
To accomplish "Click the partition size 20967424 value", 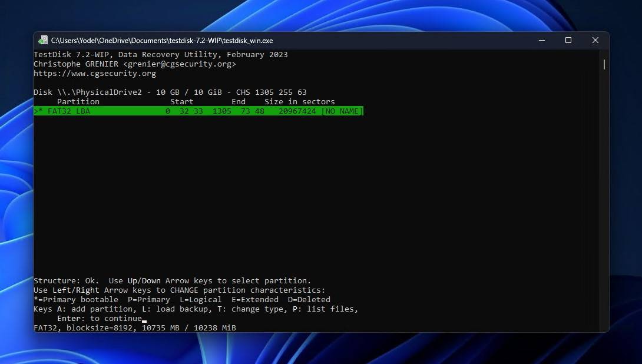I will [297, 111].
